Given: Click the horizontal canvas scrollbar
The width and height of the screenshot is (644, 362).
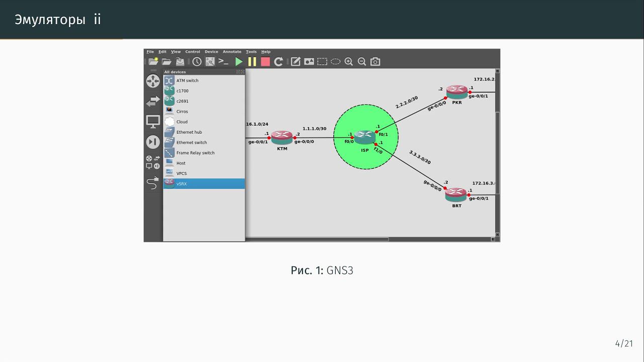Looking at the screenshot, I should (317, 239).
